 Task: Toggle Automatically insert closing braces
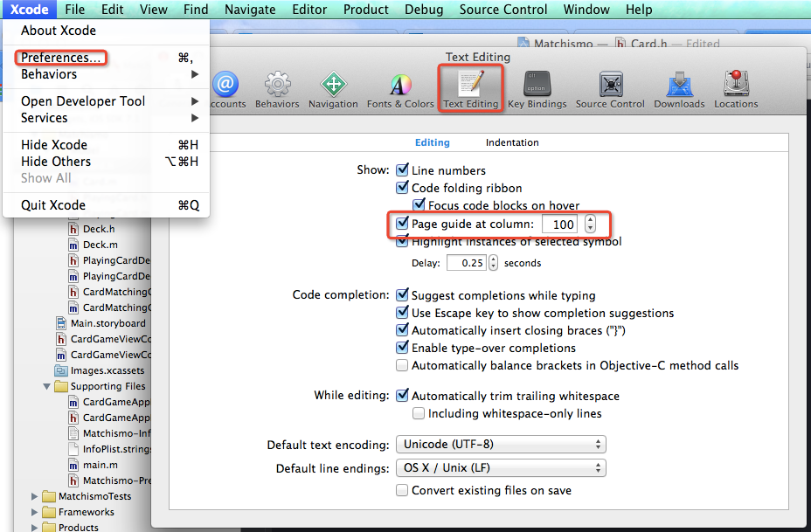[x=402, y=330]
